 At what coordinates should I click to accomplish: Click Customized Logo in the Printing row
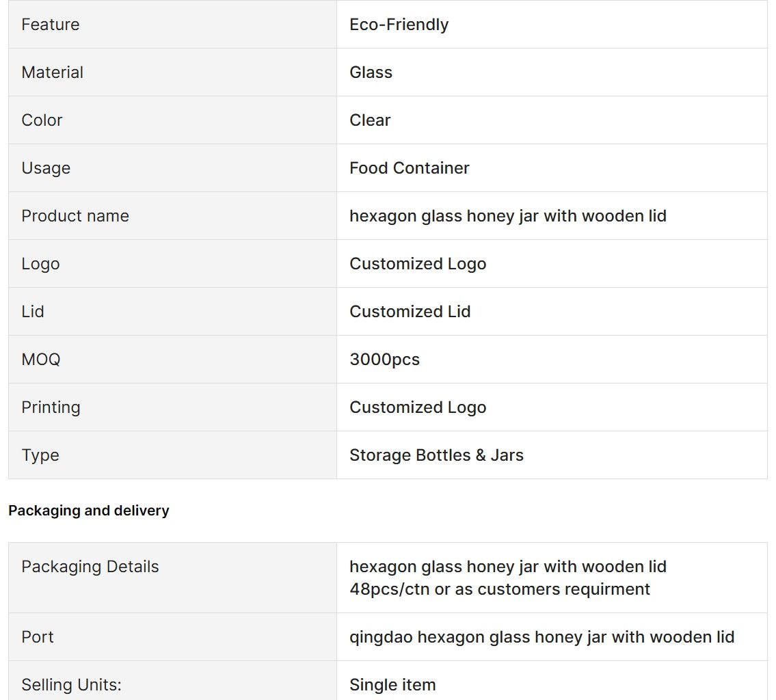click(x=418, y=407)
